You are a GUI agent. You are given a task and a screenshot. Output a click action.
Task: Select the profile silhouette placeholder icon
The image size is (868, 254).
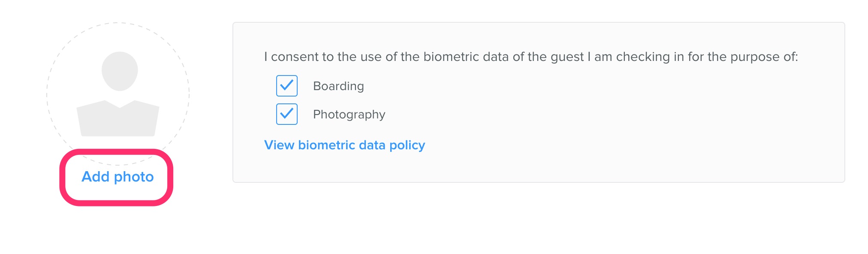coord(118,94)
